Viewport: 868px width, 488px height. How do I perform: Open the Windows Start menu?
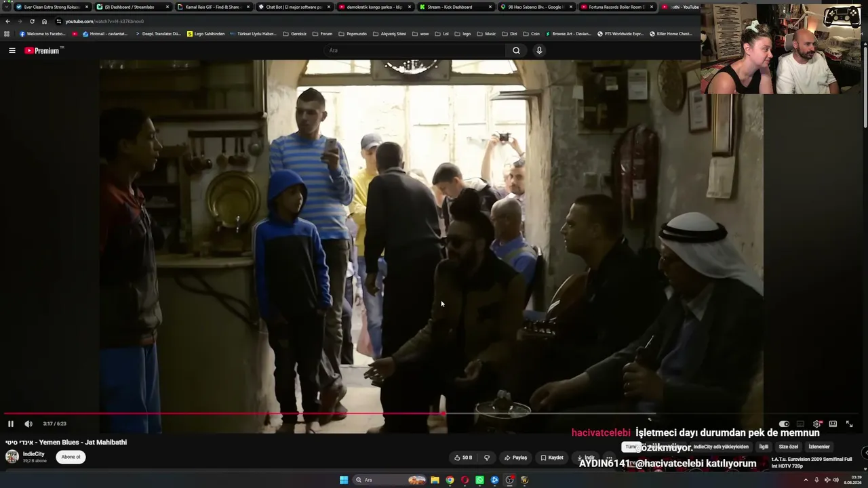pos(344,480)
